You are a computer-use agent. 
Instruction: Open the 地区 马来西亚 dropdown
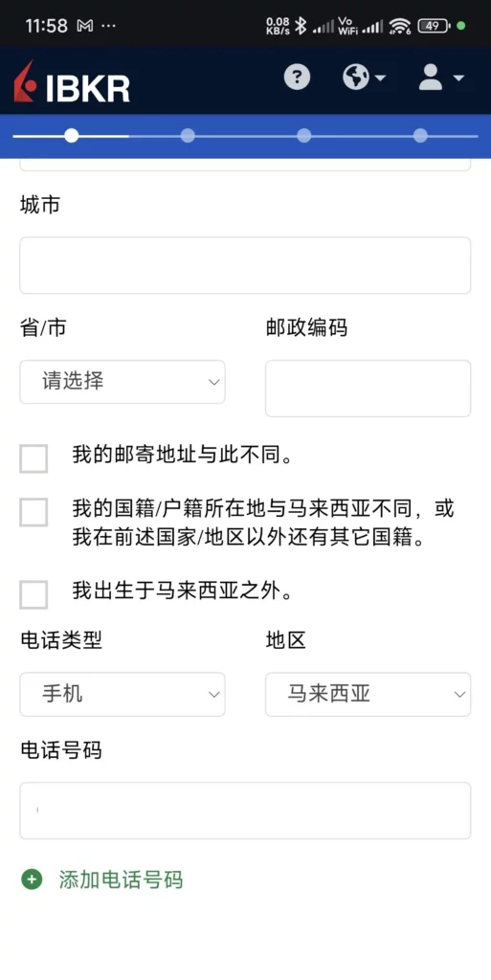point(368,694)
